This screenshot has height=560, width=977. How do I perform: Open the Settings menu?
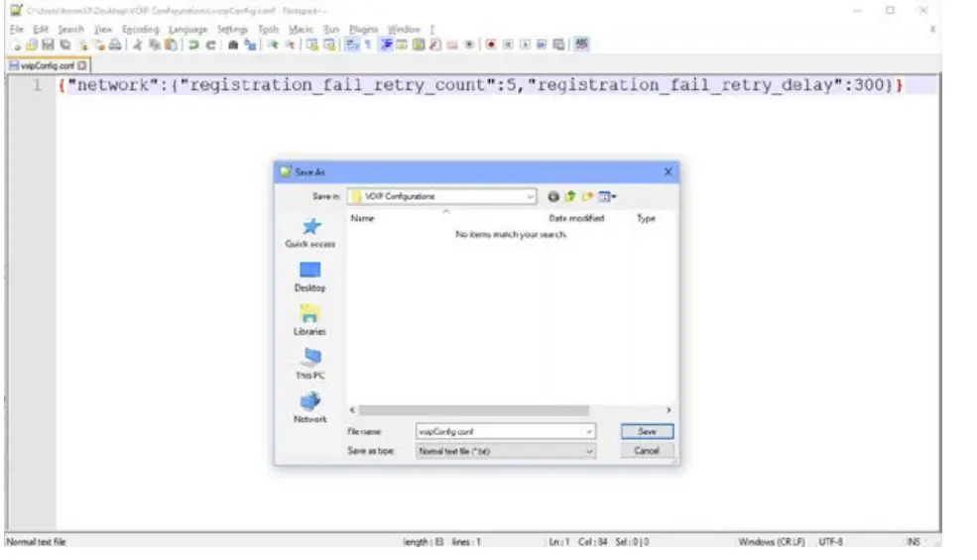(x=232, y=30)
